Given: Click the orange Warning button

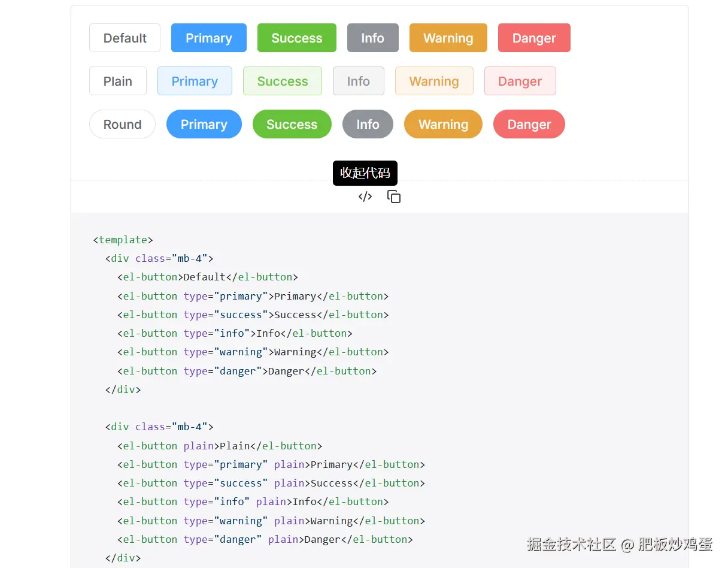Looking at the screenshot, I should click(x=448, y=38).
